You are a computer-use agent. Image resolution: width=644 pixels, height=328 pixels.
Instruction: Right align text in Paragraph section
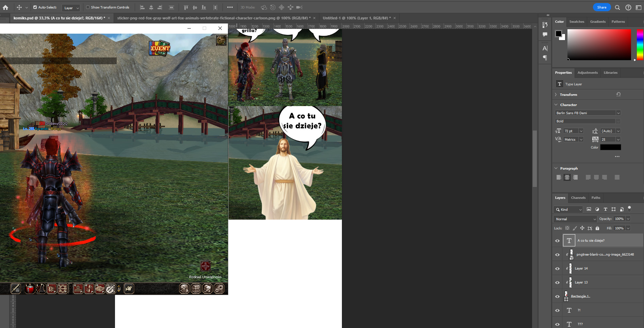pos(575,177)
